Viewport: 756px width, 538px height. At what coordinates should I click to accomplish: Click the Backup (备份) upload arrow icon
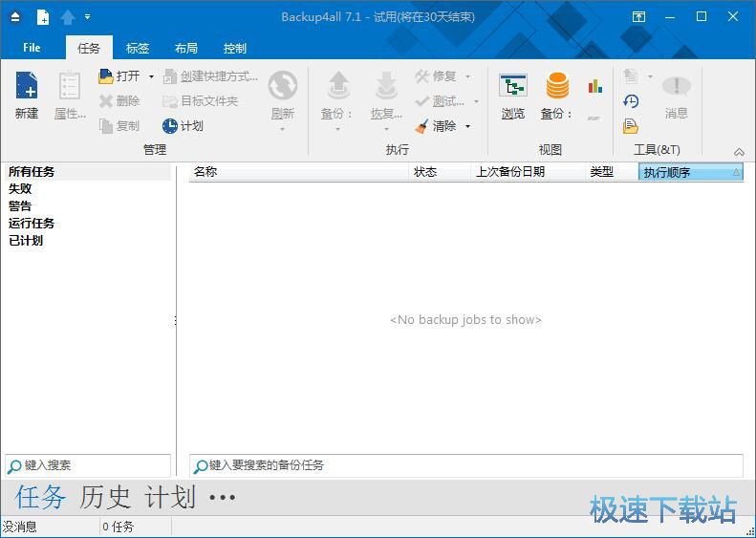(338, 86)
